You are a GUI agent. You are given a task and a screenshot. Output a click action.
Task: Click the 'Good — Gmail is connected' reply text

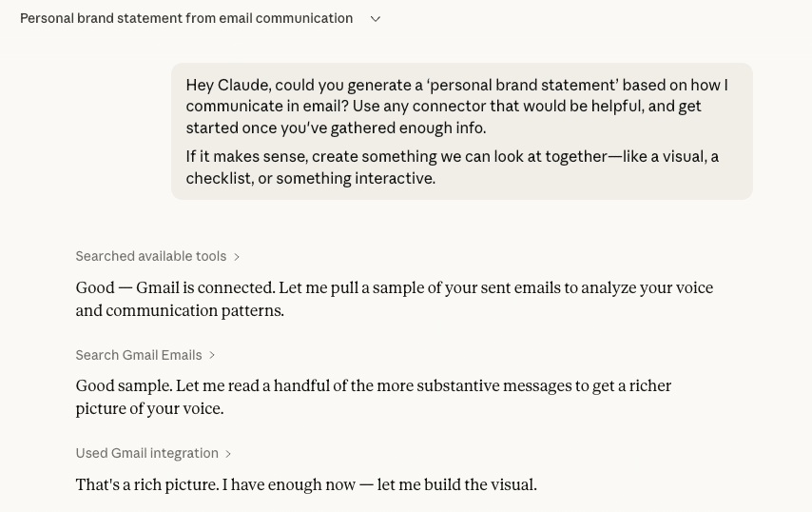click(x=394, y=288)
